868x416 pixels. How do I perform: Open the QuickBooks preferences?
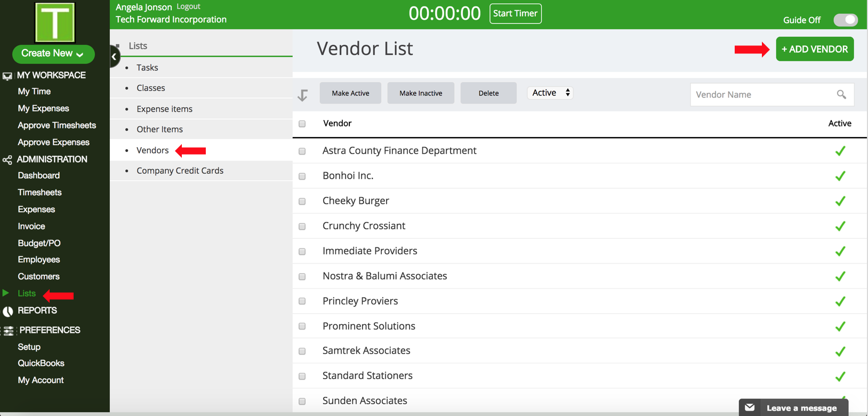(41, 363)
